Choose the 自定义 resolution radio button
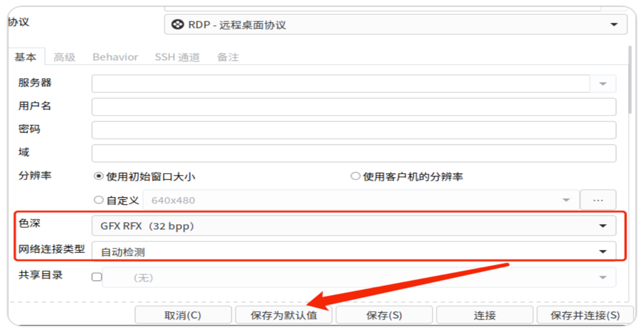Image resolution: width=644 pixels, height=330 pixels. coord(99,200)
